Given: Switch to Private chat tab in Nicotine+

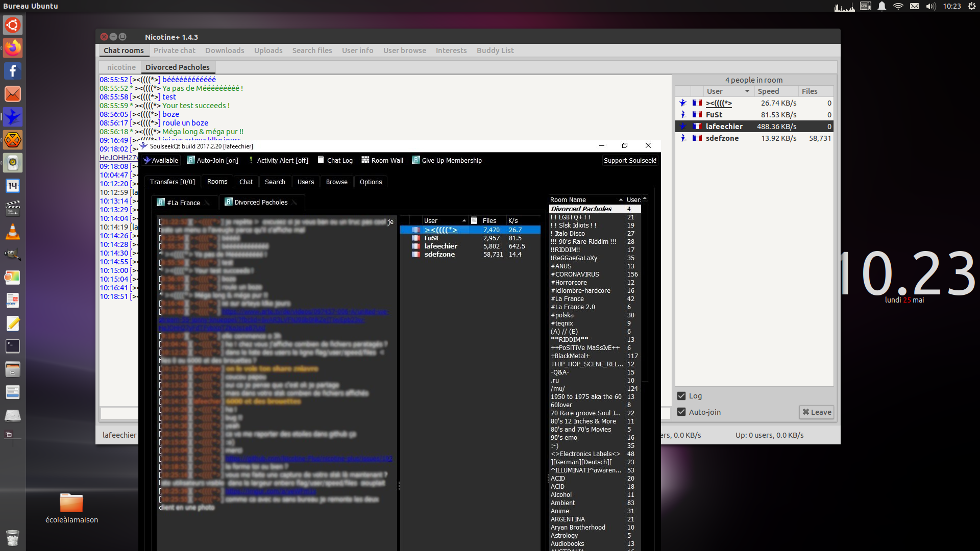Looking at the screenshot, I should click(x=174, y=51).
